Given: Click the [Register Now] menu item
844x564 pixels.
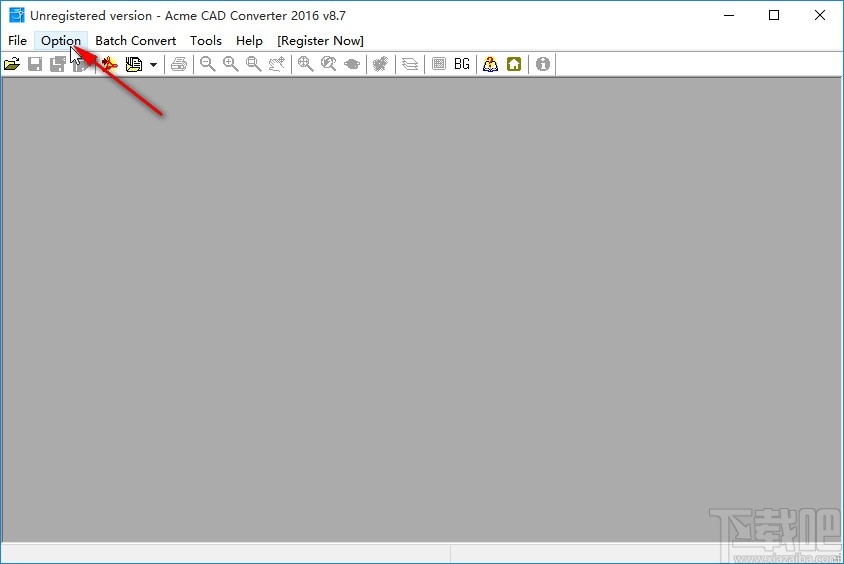Looking at the screenshot, I should [x=320, y=40].
